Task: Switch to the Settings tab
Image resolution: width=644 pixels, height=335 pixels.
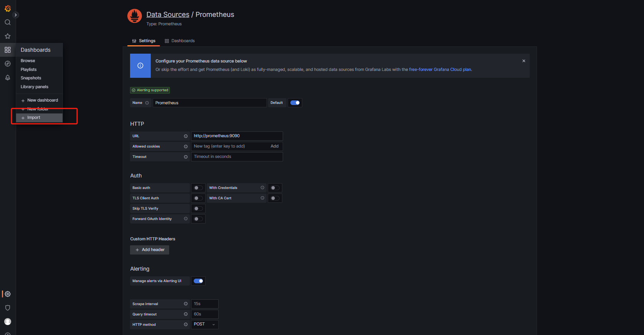Action: 143,41
